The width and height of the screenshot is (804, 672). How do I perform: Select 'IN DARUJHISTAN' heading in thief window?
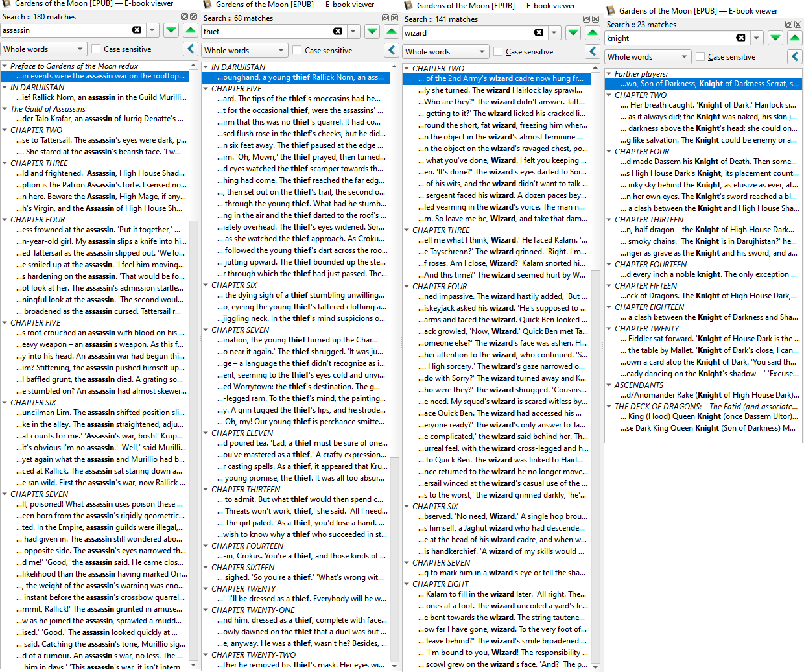(239, 67)
